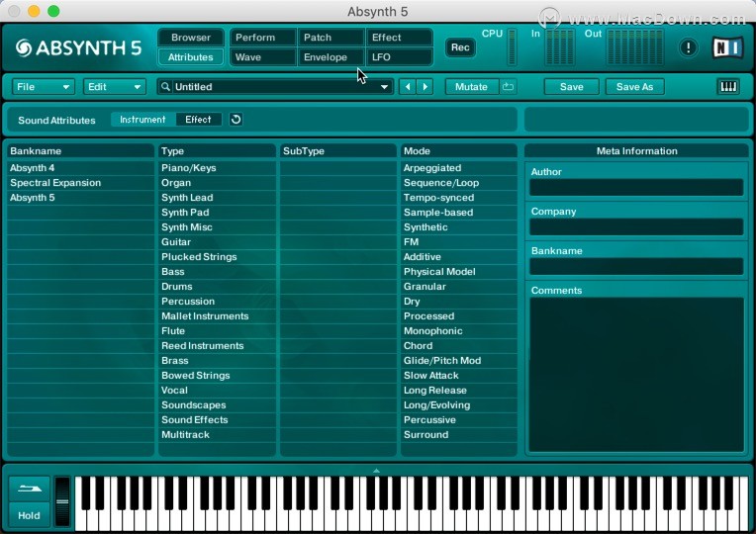The image size is (756, 534).
Task: Click the sustain pedal icon button
Action: coord(30,489)
